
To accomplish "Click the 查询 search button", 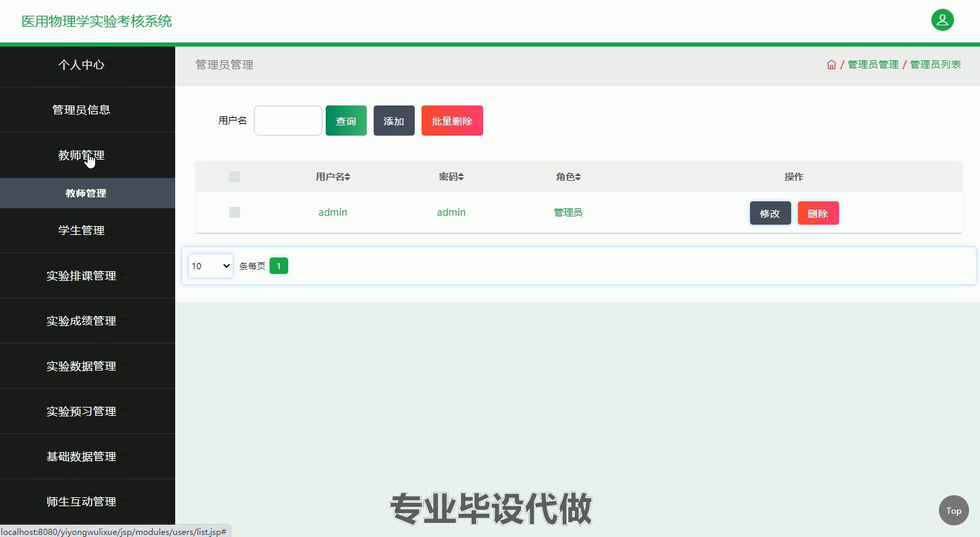I will 346,121.
